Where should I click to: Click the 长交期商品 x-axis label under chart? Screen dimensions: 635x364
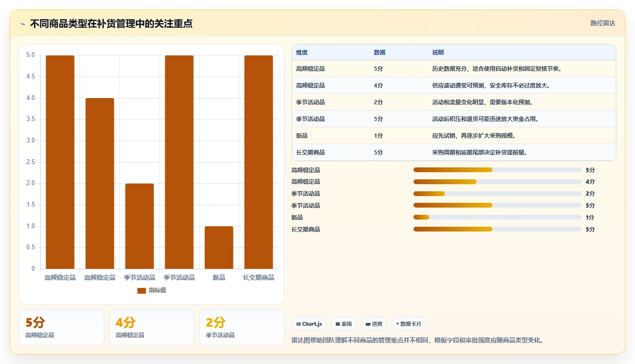click(258, 277)
